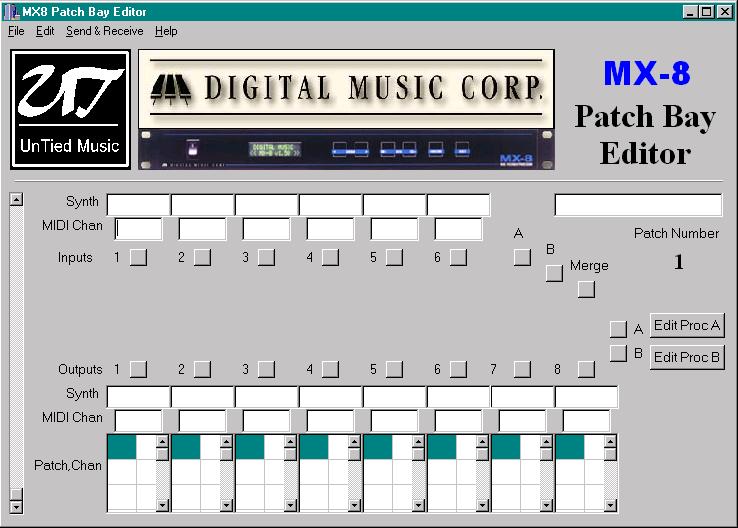Screen dimensions: 738x528
Task: Click the application icon in the title bar
Action: [x=11, y=11]
